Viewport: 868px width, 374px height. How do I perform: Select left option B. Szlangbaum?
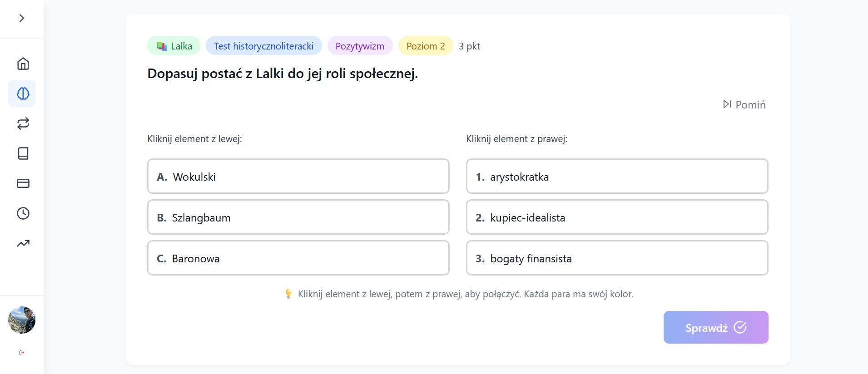[298, 217]
